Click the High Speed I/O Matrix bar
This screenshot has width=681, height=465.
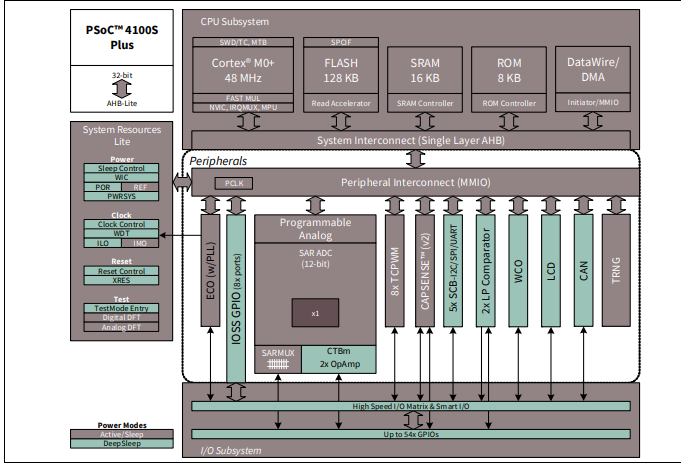(x=410, y=405)
